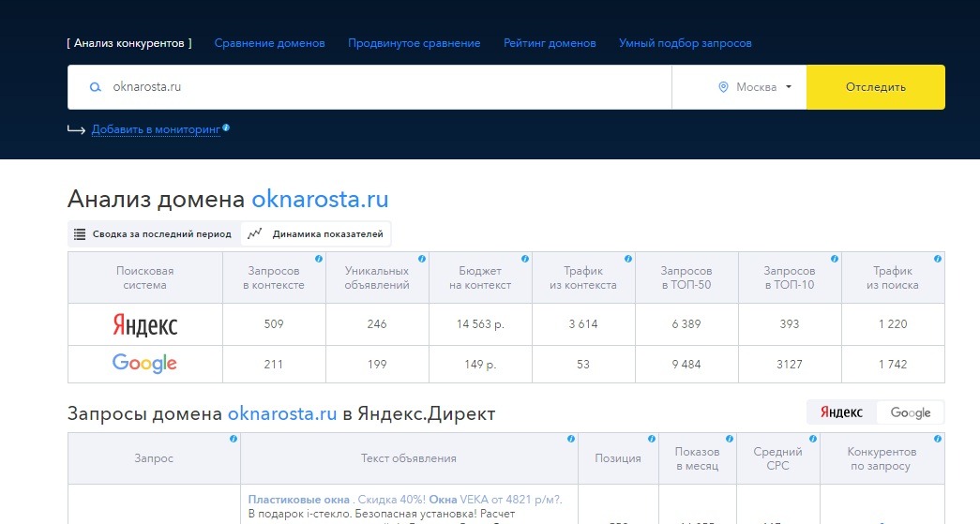
Task: Click Google Запросов в ТОП-10 value 3127
Action: tap(790, 364)
